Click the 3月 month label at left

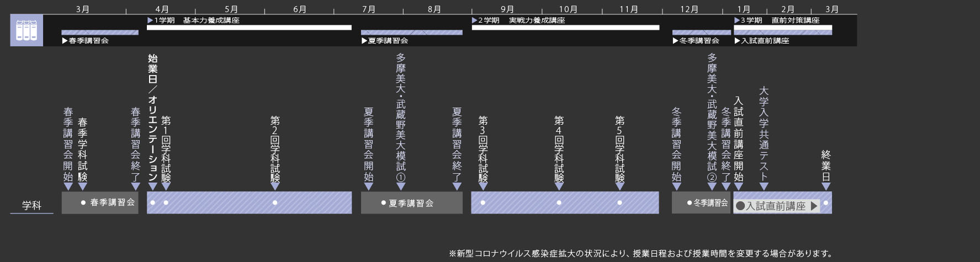[x=83, y=9]
